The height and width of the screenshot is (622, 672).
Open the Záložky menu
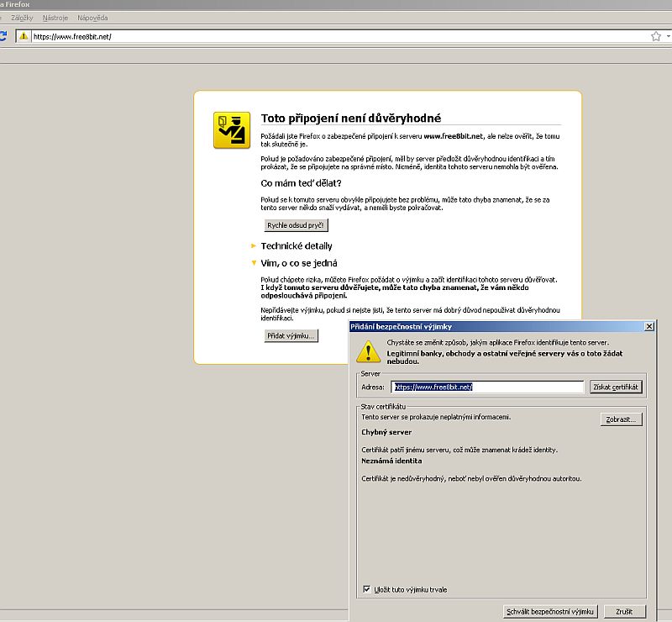point(22,18)
